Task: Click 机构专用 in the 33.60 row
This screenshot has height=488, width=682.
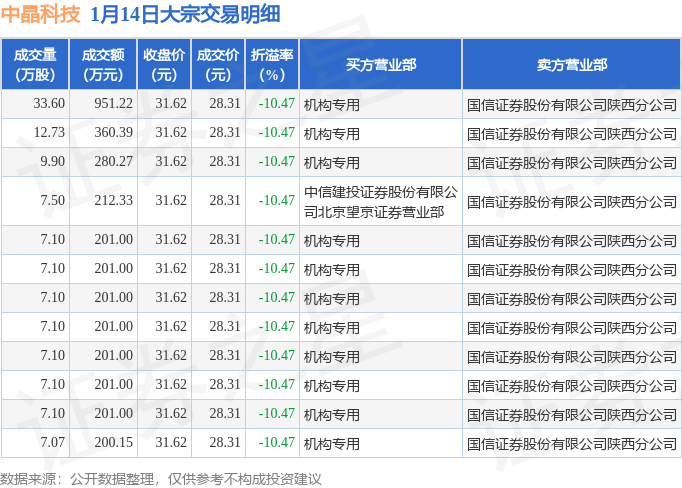Action: 331,105
